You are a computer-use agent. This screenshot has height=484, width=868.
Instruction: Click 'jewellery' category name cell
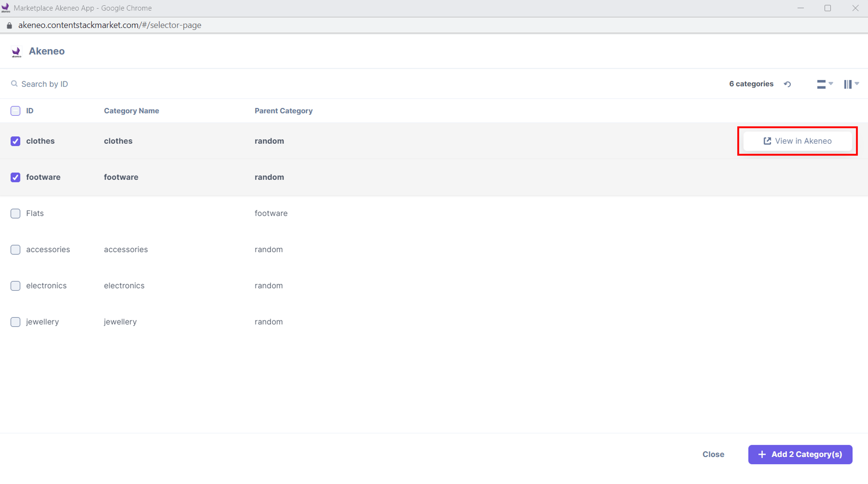(x=120, y=322)
